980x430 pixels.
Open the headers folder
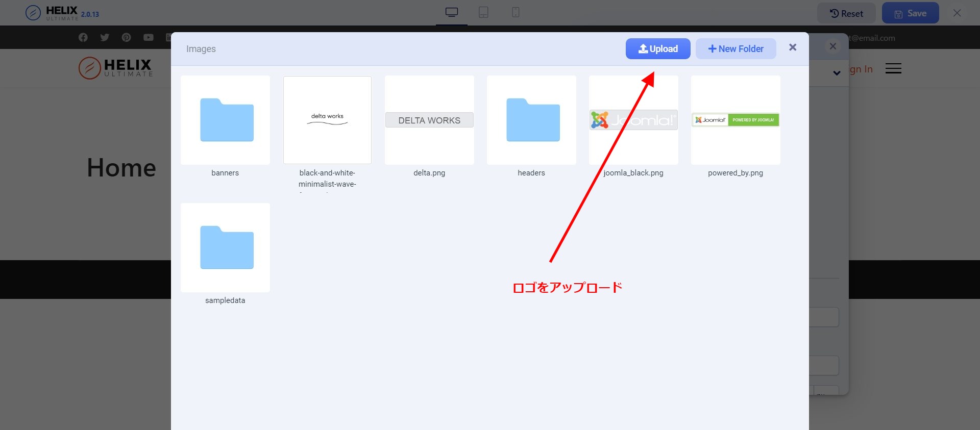click(x=531, y=120)
